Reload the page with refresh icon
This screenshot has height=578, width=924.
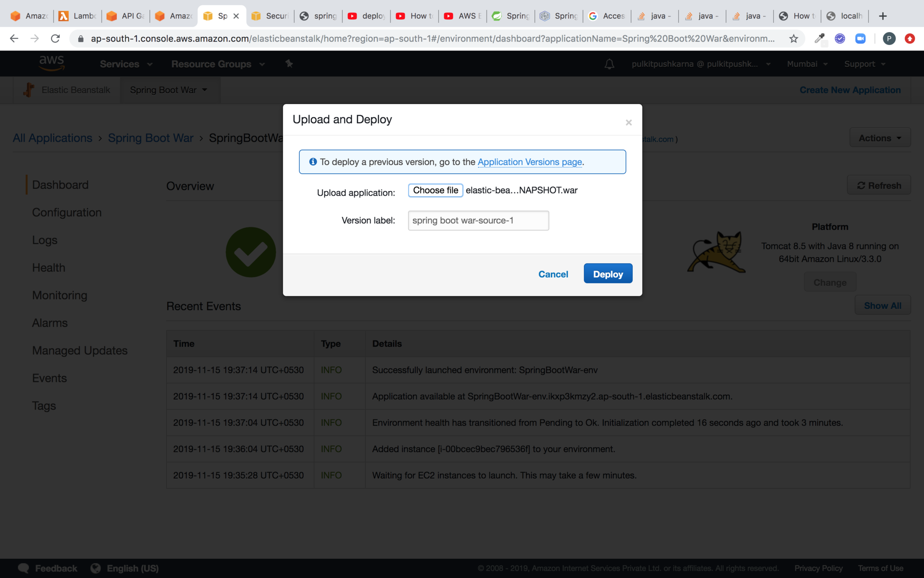coord(55,39)
